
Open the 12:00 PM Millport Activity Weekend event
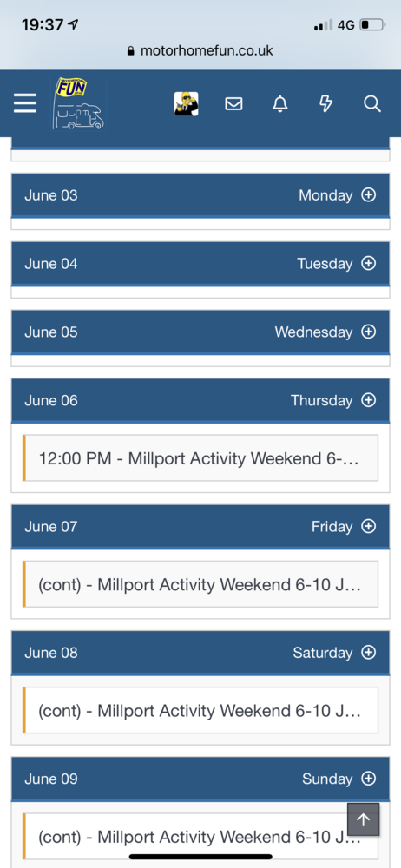[x=200, y=458]
